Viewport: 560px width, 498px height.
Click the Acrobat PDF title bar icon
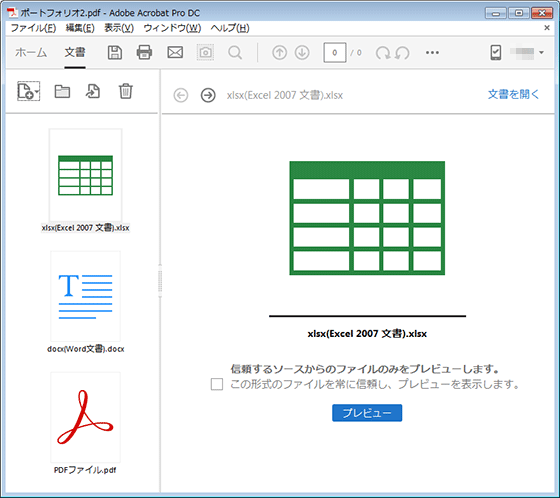point(13,13)
